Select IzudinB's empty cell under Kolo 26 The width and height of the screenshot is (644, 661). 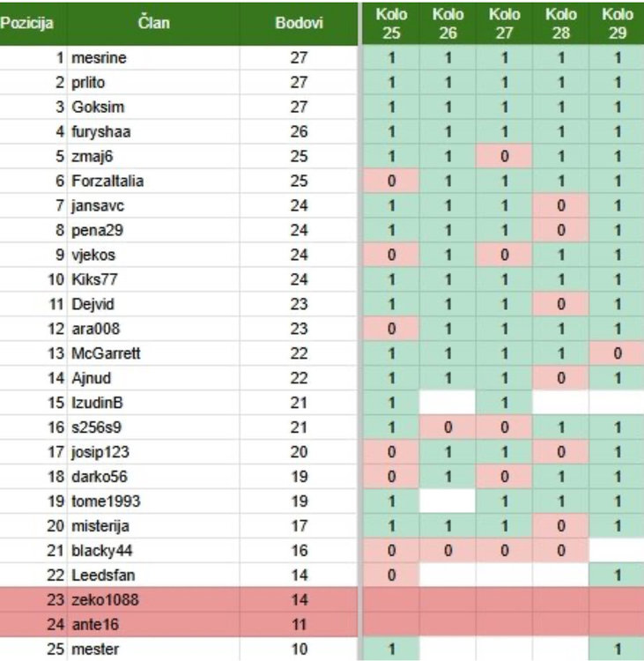[448, 403]
